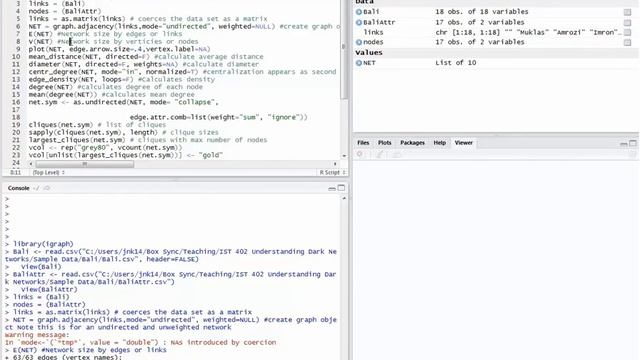Click console line 'library(igraph)'
The height and width of the screenshot is (360, 640).
click(43, 244)
